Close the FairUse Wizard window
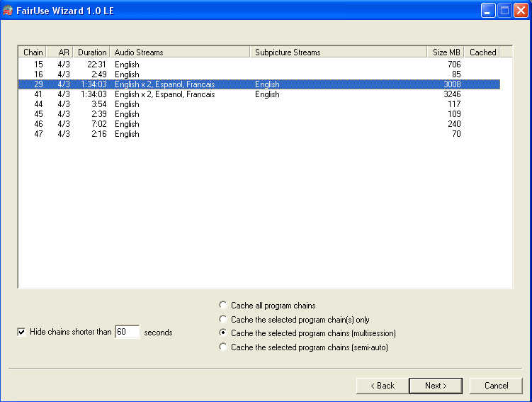532x402 pixels. (x=521, y=11)
